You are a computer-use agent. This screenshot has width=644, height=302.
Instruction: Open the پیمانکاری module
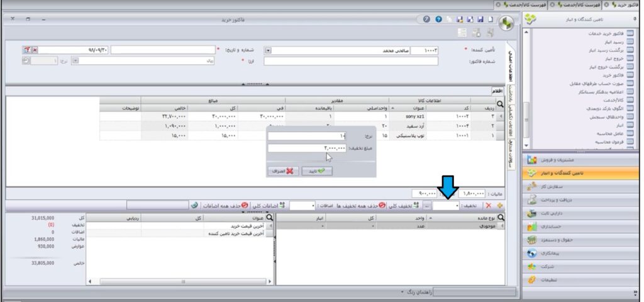[x=580, y=254]
